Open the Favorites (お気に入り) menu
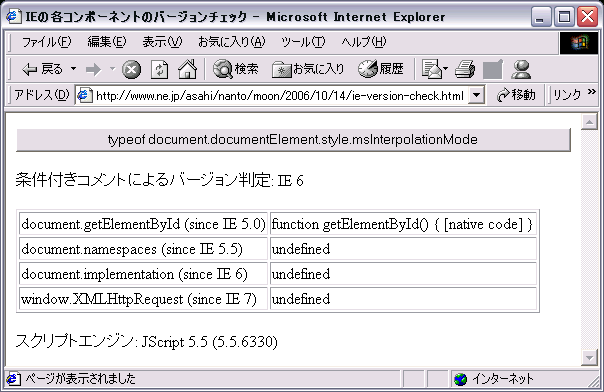 point(232,42)
